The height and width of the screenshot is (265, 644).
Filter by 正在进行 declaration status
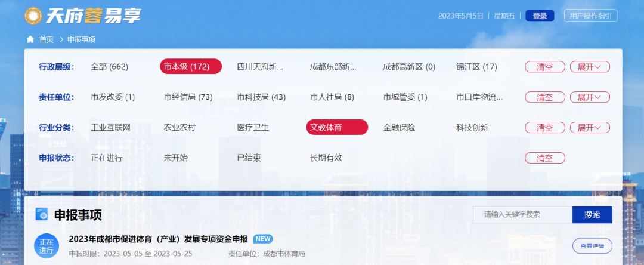tap(107, 158)
